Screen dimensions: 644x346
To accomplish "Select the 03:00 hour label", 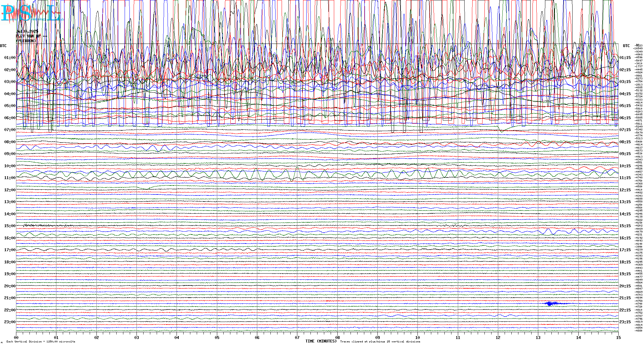I will click(10, 82).
